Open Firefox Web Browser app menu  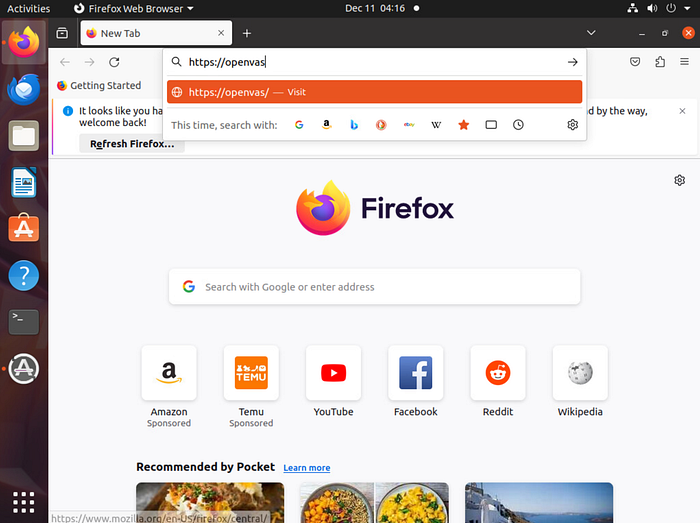pos(133,8)
